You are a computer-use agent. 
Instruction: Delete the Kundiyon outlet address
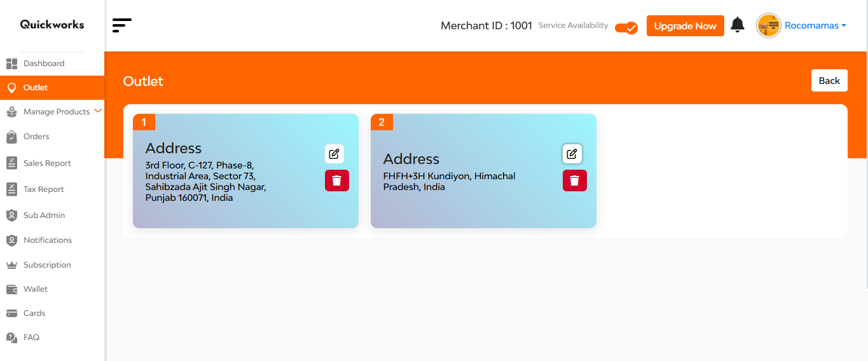[x=574, y=180]
